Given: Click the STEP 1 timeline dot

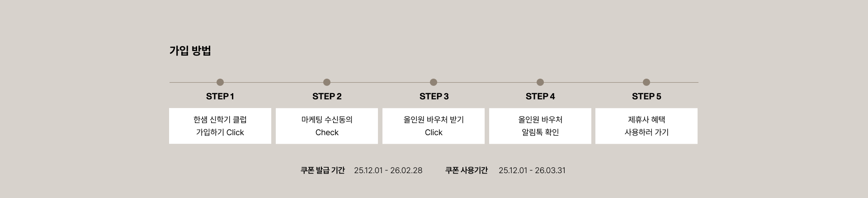Looking at the screenshot, I should 220,82.
